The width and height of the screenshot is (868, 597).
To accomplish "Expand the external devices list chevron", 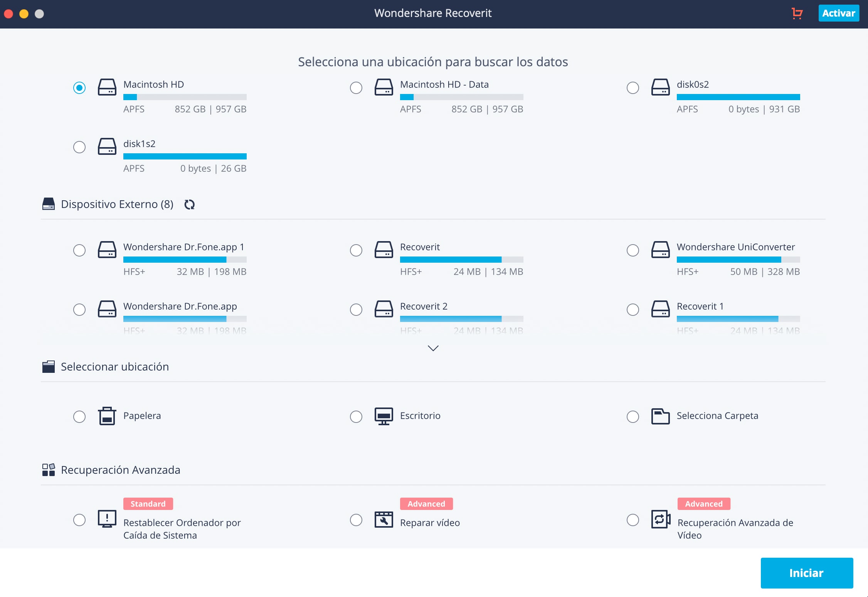I will coord(433,348).
